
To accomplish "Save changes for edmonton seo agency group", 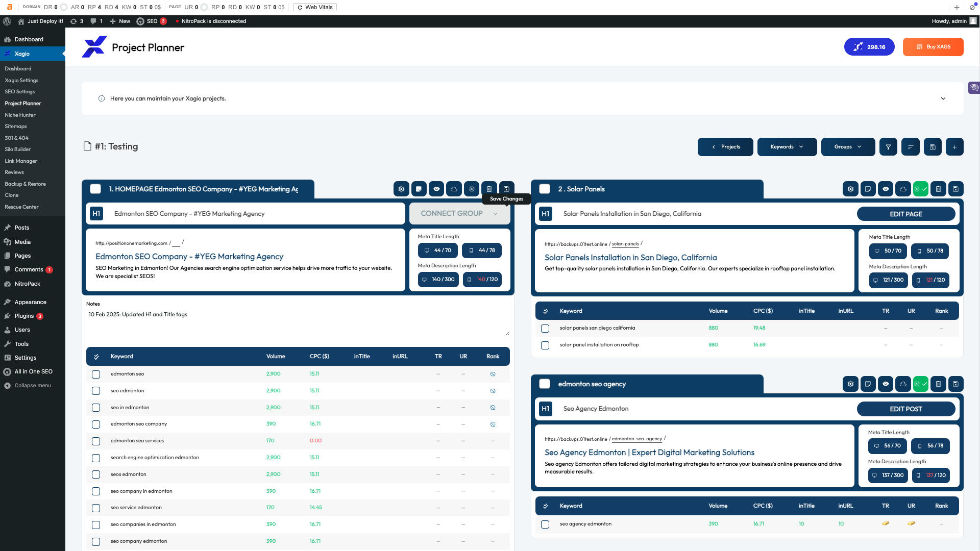I will click(955, 384).
